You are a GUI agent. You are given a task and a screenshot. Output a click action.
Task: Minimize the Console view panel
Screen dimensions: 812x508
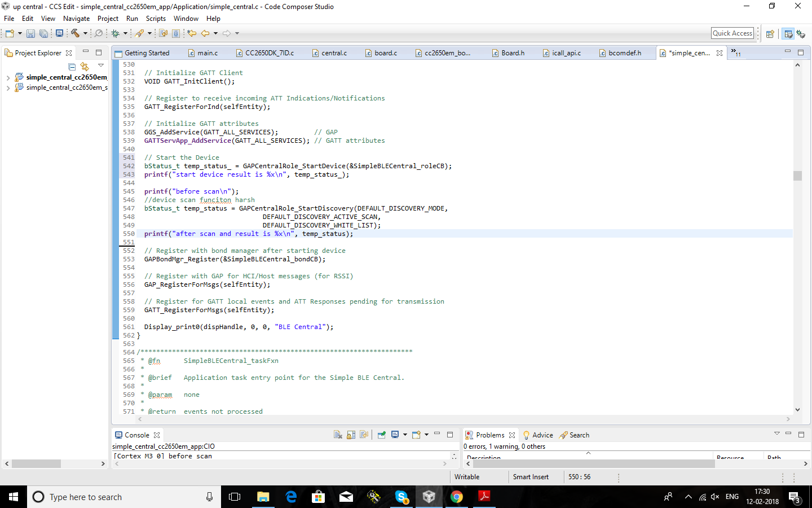coord(437,434)
